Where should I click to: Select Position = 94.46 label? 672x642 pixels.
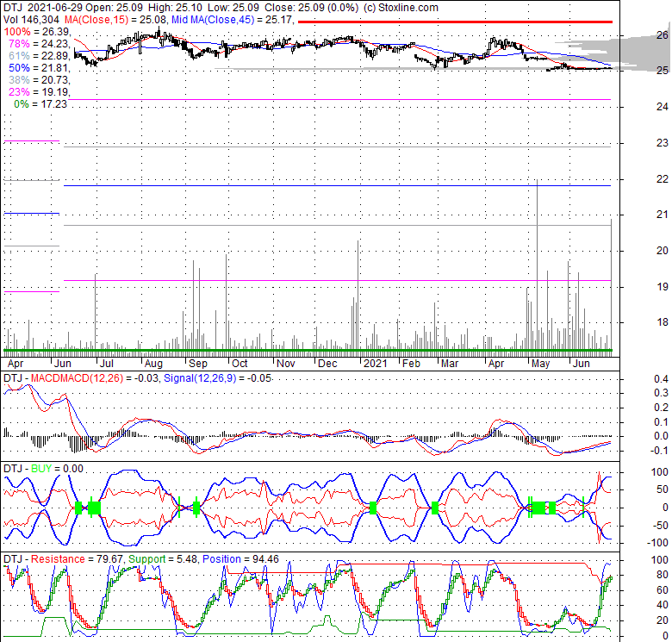click(240, 559)
